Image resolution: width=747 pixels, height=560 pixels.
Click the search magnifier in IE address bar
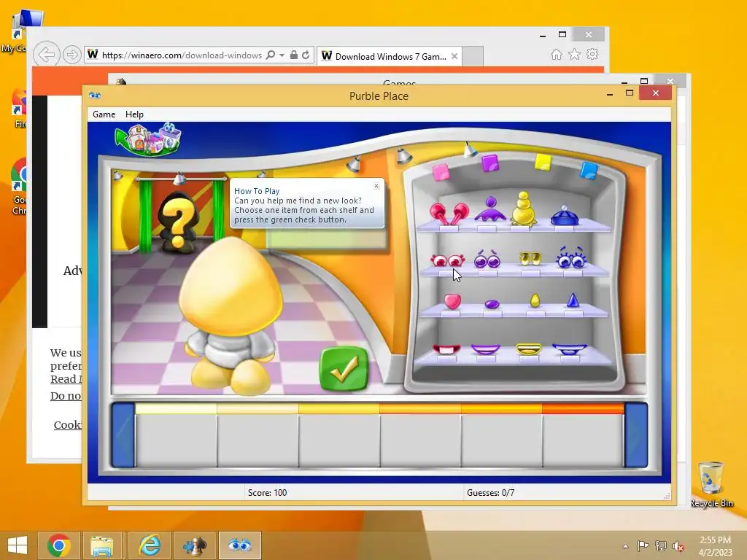tap(270, 55)
